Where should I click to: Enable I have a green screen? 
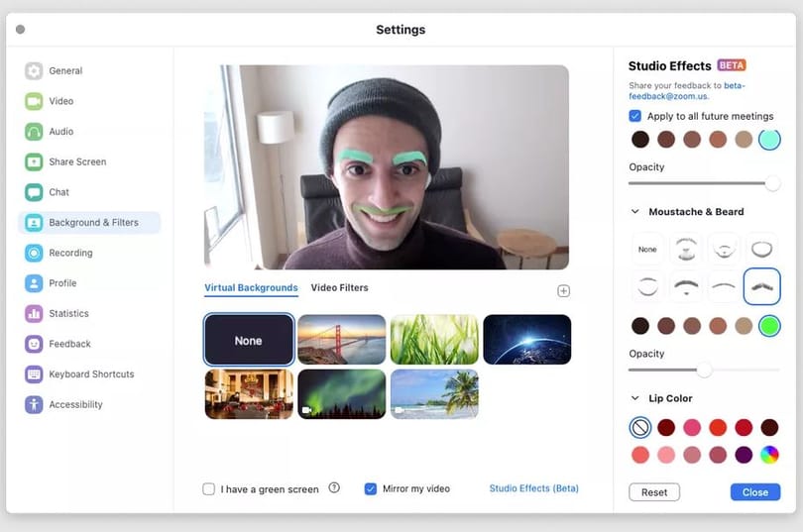coord(208,489)
